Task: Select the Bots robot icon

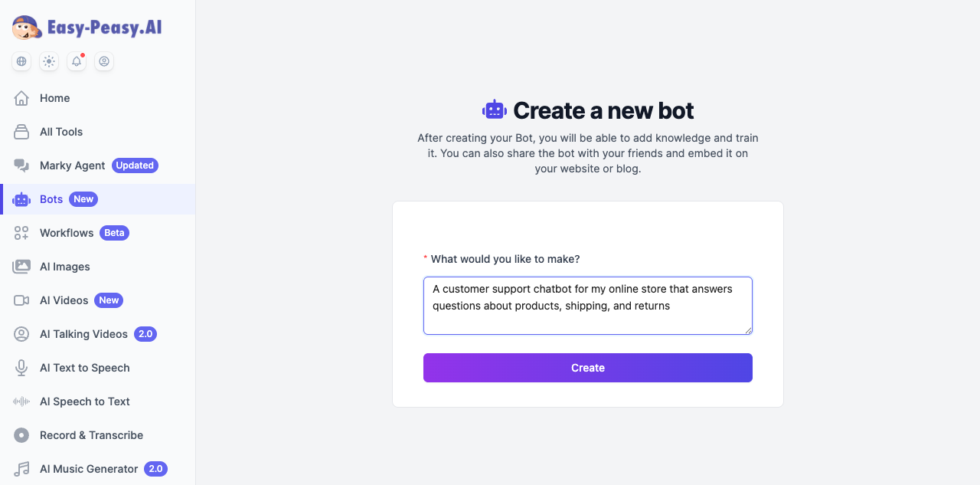Action: (21, 199)
